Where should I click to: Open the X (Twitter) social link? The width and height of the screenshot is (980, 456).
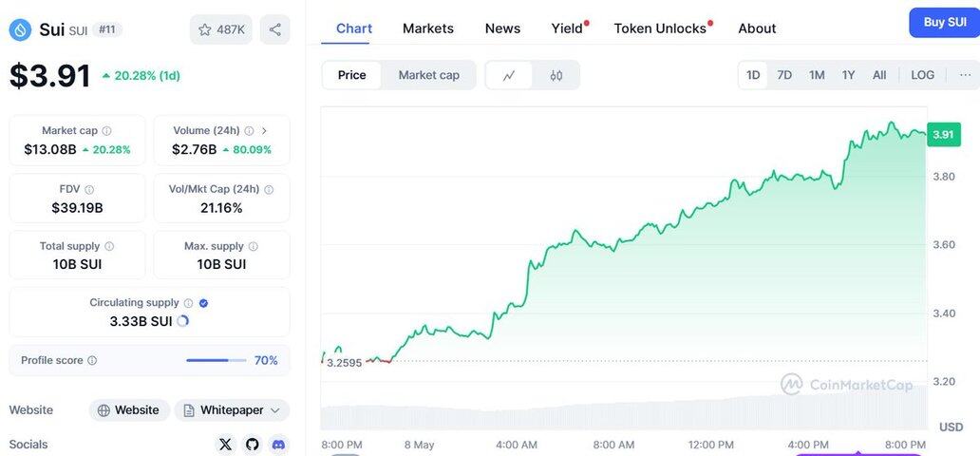(225, 444)
